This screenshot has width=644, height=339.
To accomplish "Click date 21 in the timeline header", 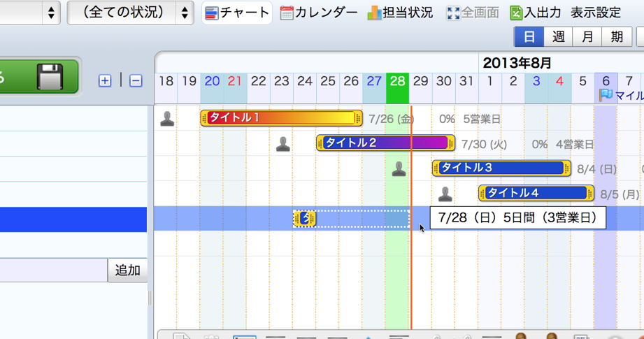I will [x=235, y=81].
